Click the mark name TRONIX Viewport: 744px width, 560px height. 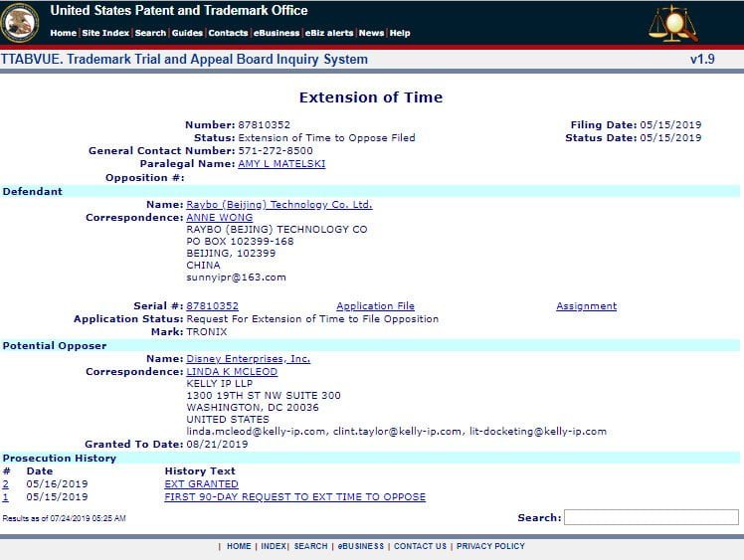pos(207,332)
